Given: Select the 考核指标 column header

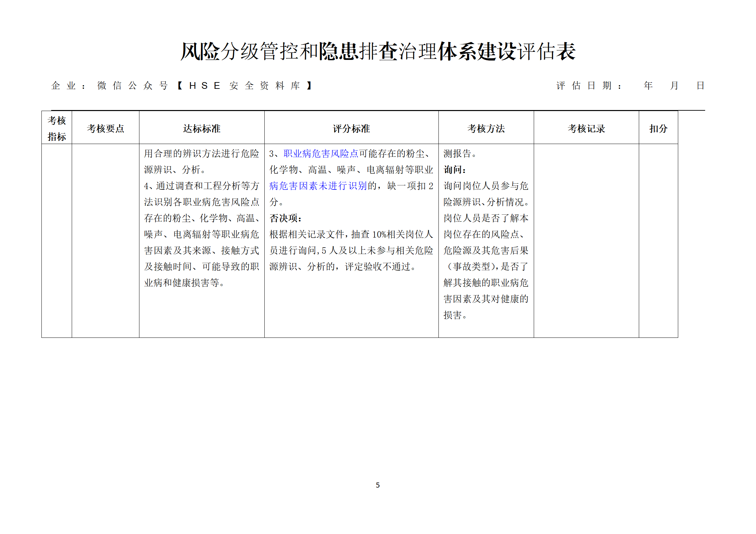Looking at the screenshot, I should click(x=57, y=128).
